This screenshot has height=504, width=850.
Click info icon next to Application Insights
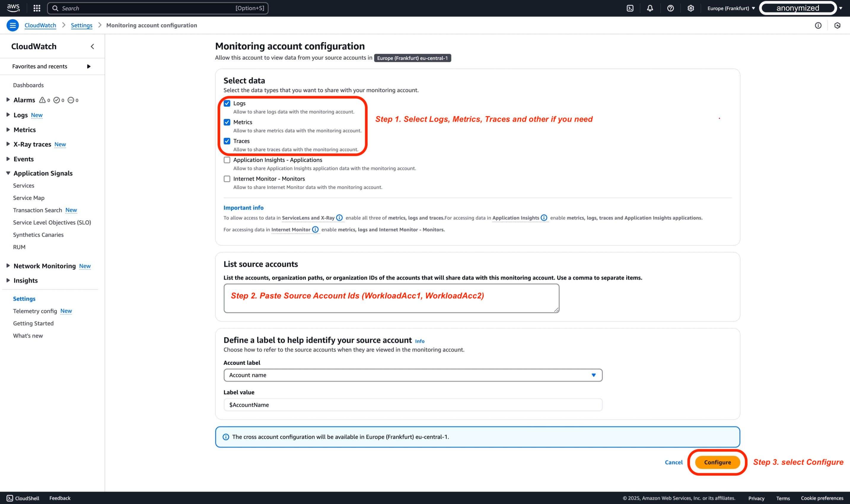click(x=544, y=218)
